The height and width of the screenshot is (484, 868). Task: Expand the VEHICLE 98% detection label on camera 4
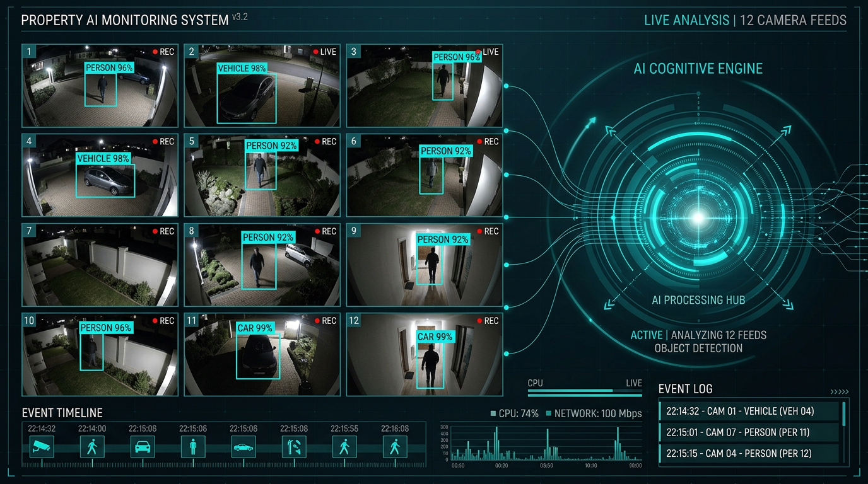(x=103, y=159)
